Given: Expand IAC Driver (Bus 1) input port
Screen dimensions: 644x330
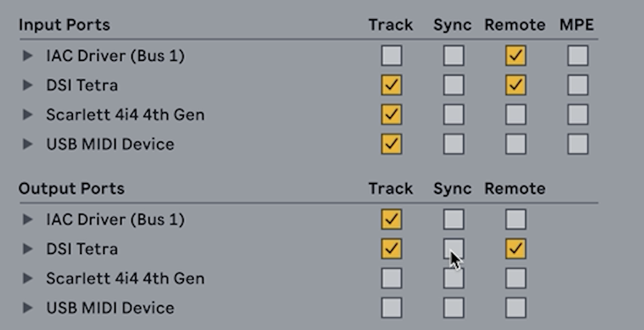Looking at the screenshot, I should point(27,56).
